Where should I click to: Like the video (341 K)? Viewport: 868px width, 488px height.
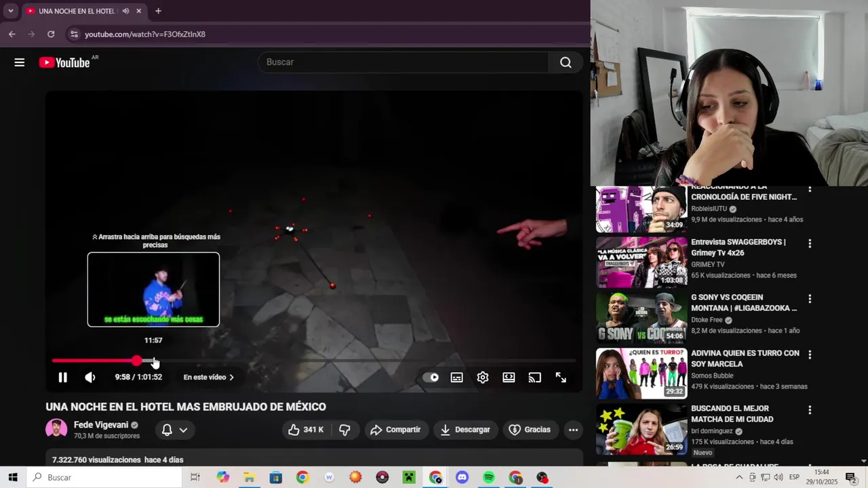click(307, 430)
